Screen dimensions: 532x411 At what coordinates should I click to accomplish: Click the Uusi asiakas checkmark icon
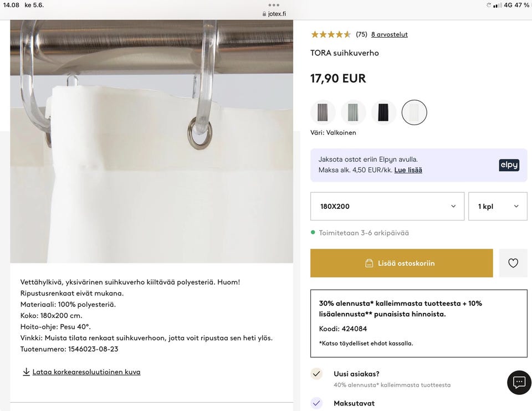point(316,374)
